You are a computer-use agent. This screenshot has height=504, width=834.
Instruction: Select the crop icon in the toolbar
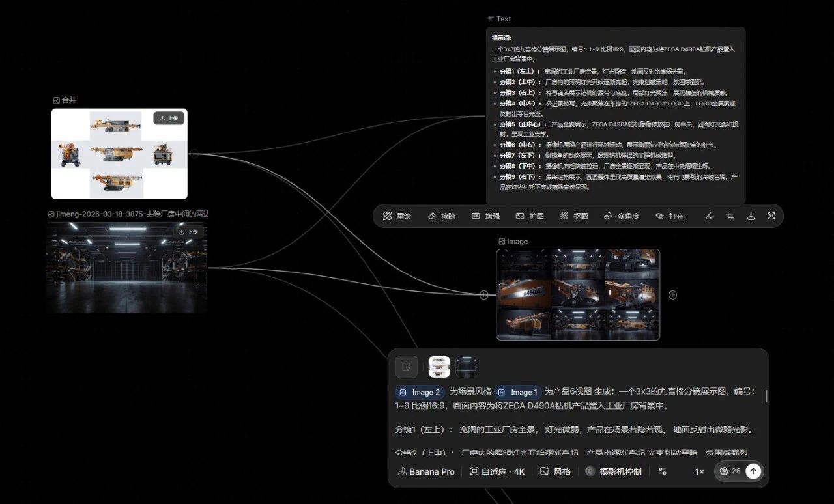tap(730, 216)
